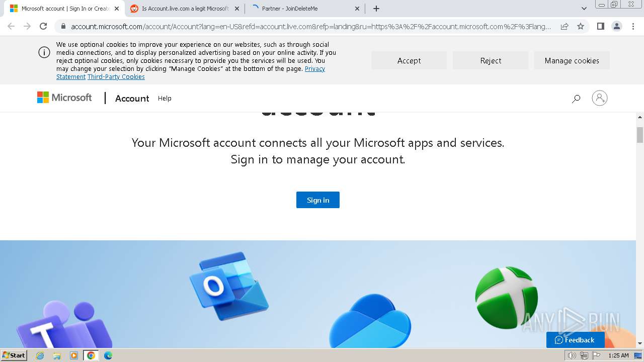Click the browser forward arrow
The height and width of the screenshot is (362, 644).
27,26
